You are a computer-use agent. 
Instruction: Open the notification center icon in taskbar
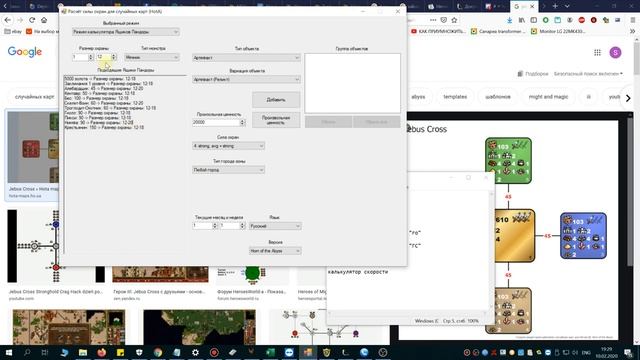pyautogui.click(x=629, y=353)
